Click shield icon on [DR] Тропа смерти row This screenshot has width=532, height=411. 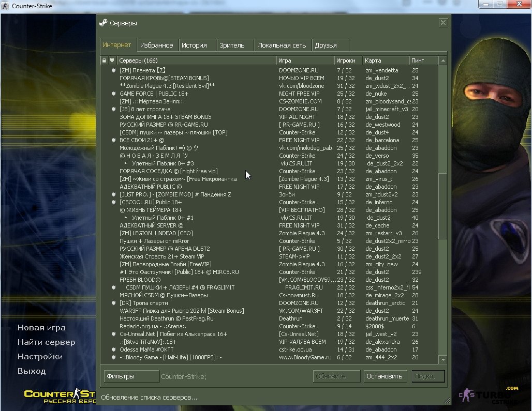113,303
